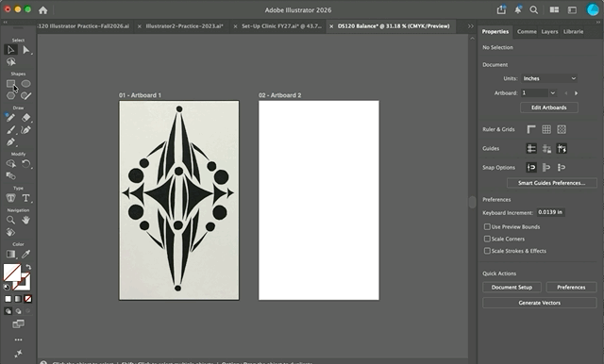Toggle the first Snap Options button
Screen dimensions: 604x364
tap(531, 167)
